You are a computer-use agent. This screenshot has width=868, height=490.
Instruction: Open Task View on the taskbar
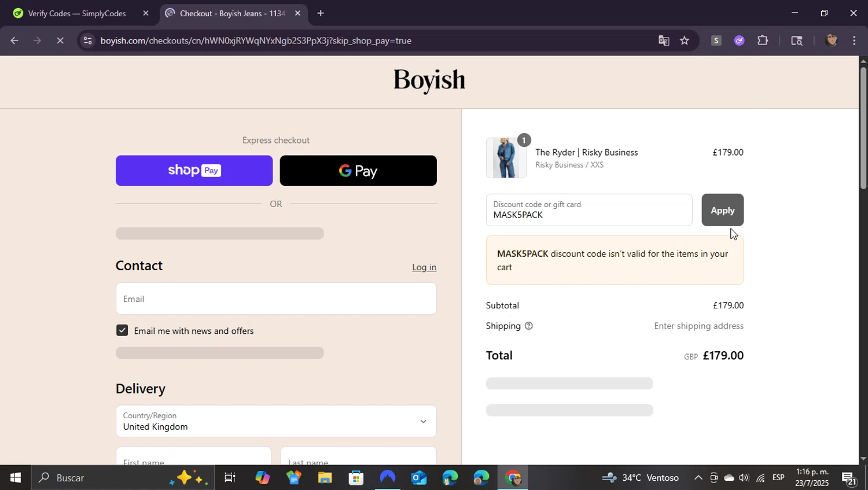pyautogui.click(x=230, y=478)
